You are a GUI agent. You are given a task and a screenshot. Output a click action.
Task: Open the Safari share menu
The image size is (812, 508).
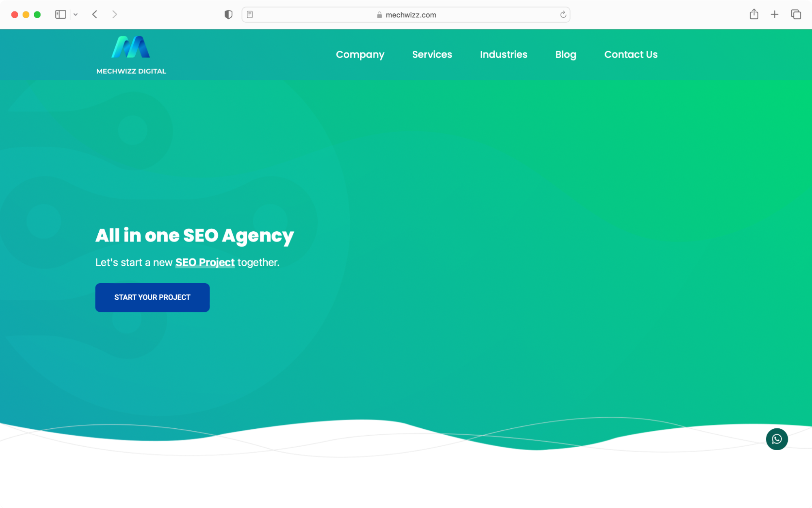click(x=754, y=14)
